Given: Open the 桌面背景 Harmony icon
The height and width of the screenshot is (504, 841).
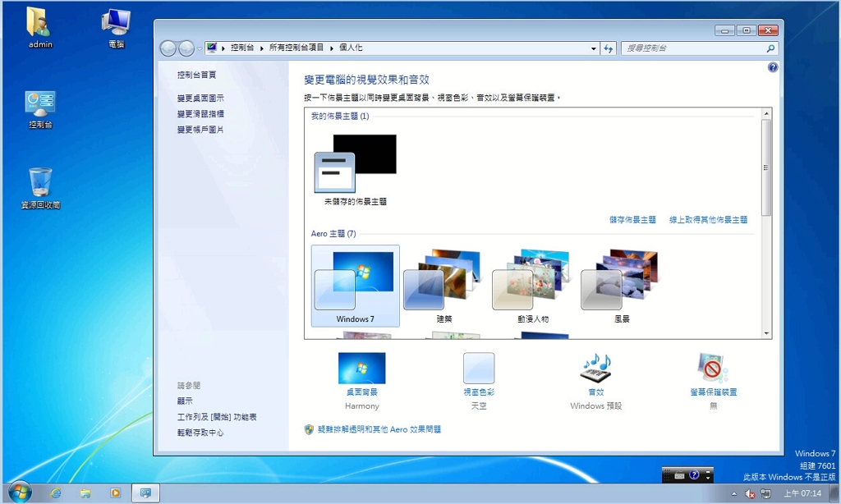Looking at the screenshot, I should point(361,368).
